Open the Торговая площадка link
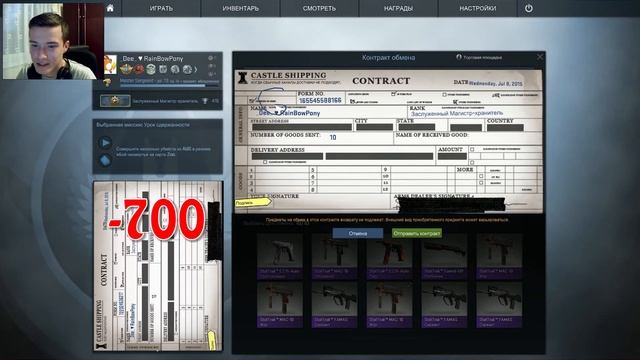This screenshot has height=360, width=640. (x=479, y=58)
